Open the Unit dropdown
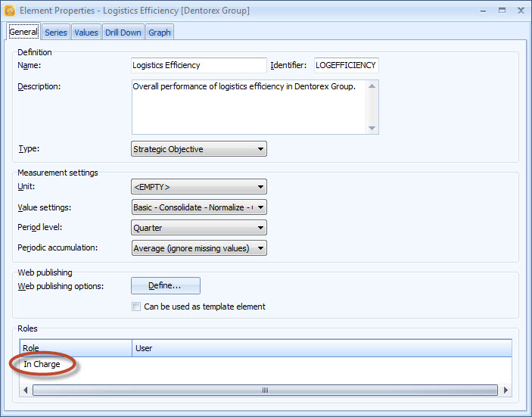The width and height of the screenshot is (532, 417). [x=199, y=187]
